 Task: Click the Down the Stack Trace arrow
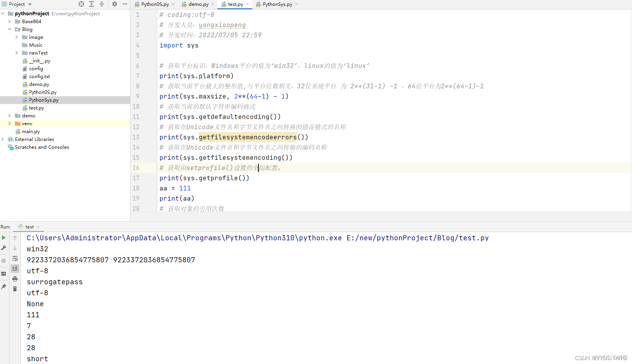tap(15, 248)
